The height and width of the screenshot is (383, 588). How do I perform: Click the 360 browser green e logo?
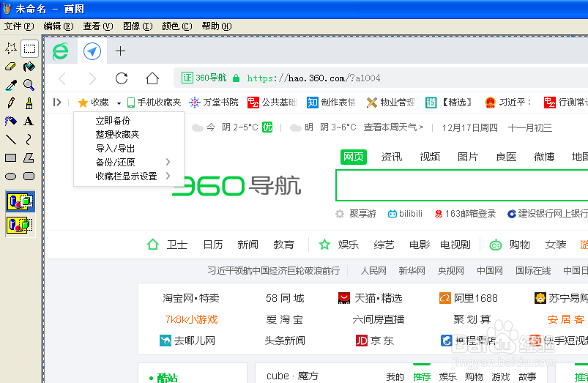(60, 51)
